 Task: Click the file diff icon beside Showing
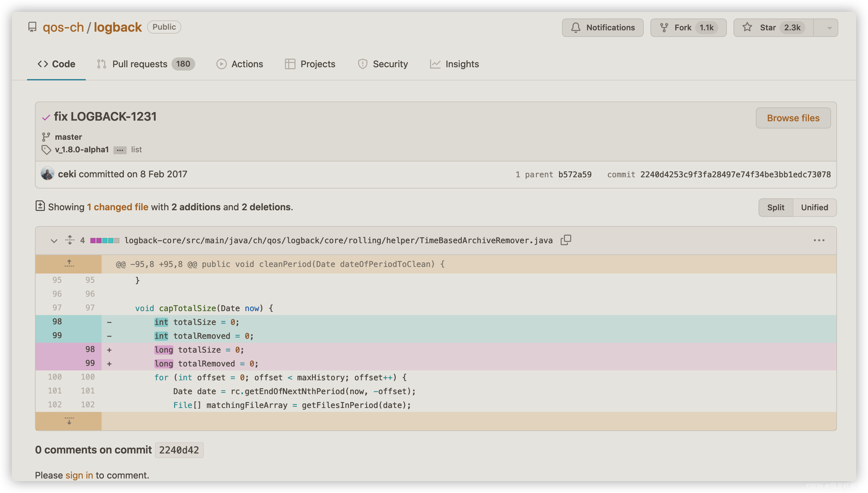(x=40, y=206)
